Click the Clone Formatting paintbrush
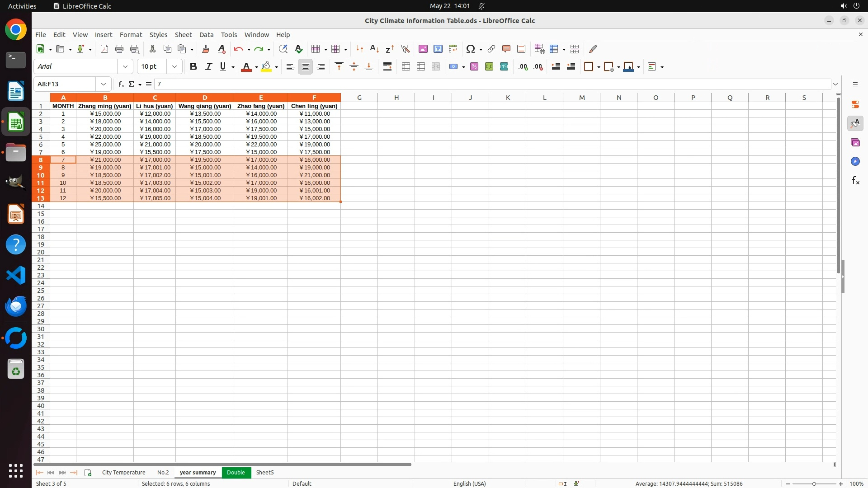 [206, 49]
